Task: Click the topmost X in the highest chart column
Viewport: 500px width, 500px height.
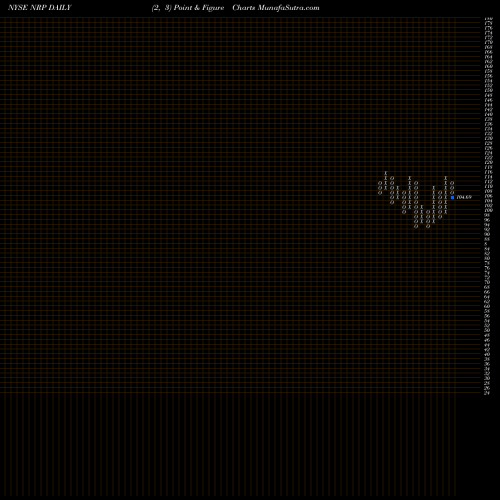Action: (x=386, y=173)
